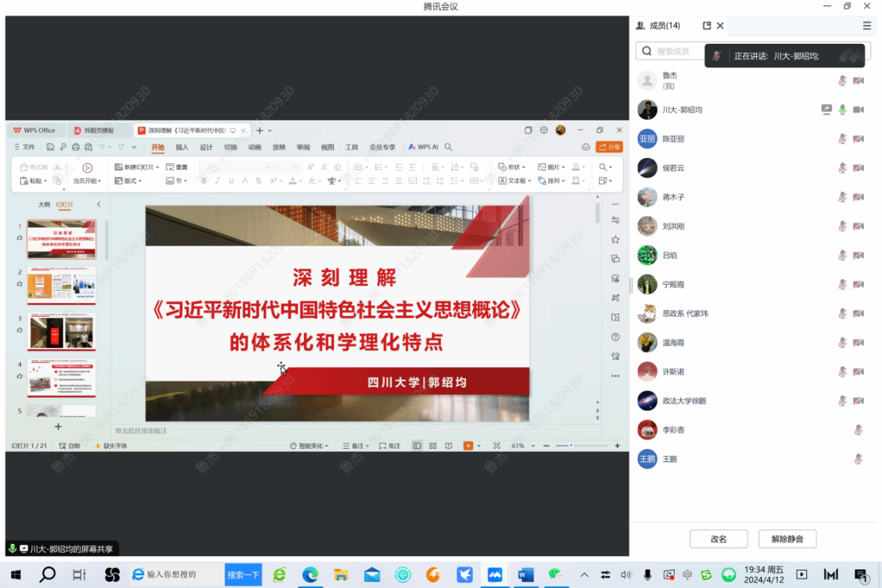Click the orange slideshow play button
This screenshot has height=588, width=882.
pyautogui.click(x=468, y=446)
